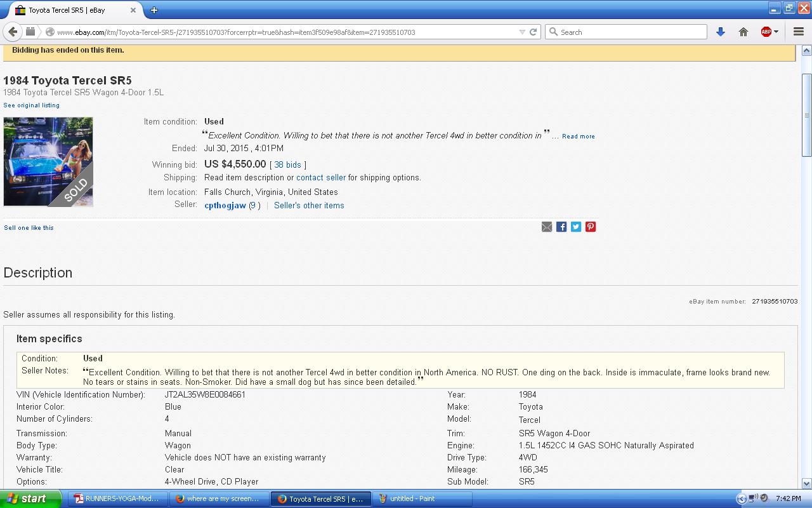The width and height of the screenshot is (812, 508).
Task: Click Sell one like this link
Action: click(29, 228)
